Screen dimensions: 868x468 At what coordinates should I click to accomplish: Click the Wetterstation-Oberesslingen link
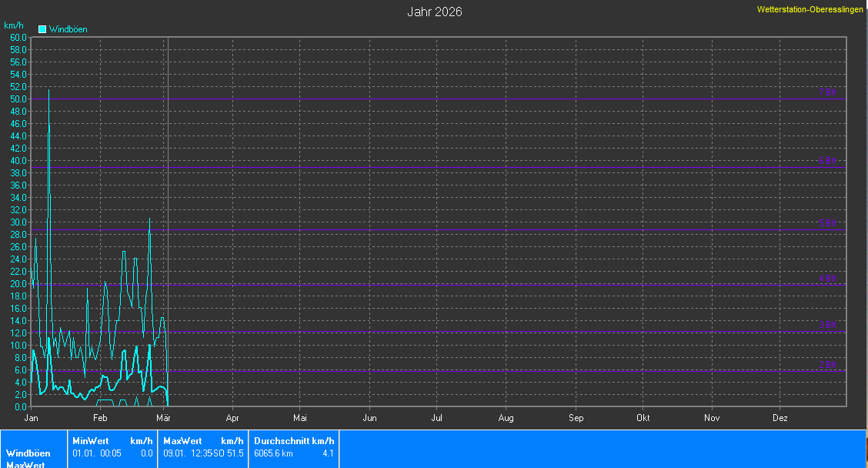[810, 10]
